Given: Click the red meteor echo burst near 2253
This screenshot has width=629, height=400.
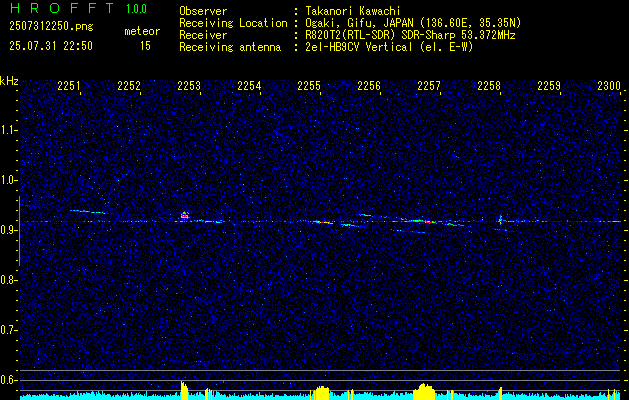Looking at the screenshot, I should click(x=184, y=215).
